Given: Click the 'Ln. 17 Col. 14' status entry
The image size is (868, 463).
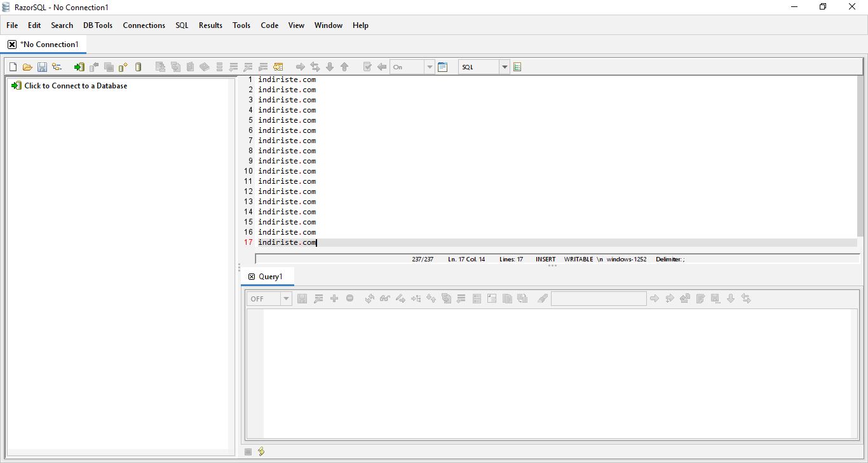Looking at the screenshot, I should coord(466,259).
